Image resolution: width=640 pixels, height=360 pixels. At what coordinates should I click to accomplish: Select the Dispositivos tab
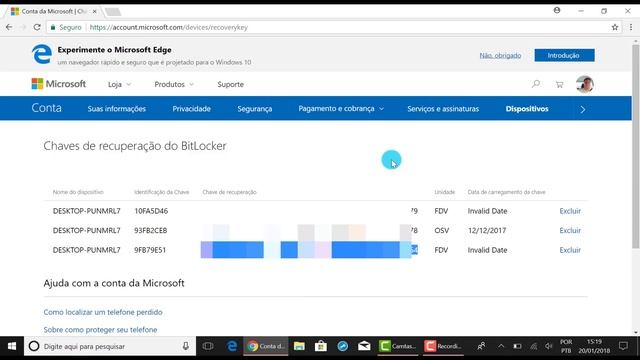click(527, 109)
